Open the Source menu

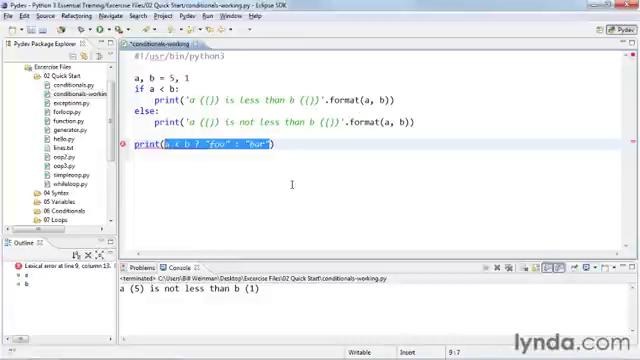45,16
